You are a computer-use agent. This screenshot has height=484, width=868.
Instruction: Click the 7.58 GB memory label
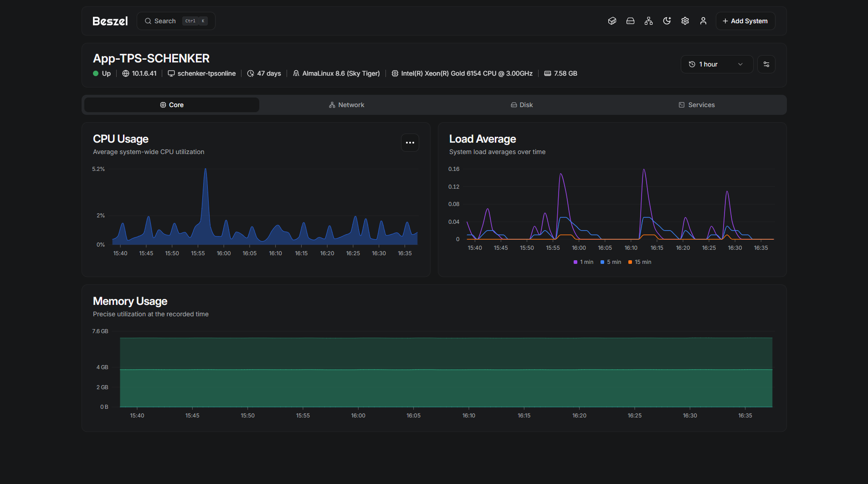pyautogui.click(x=565, y=73)
